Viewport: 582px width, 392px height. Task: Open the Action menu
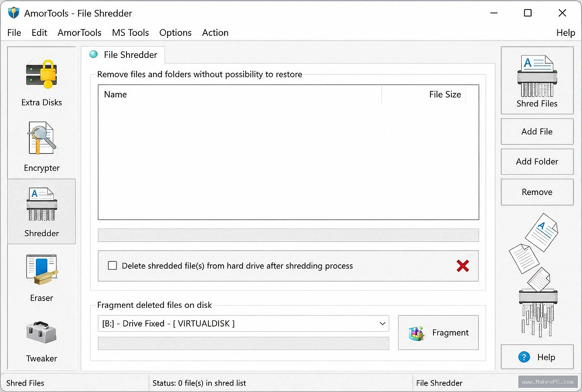pos(215,33)
